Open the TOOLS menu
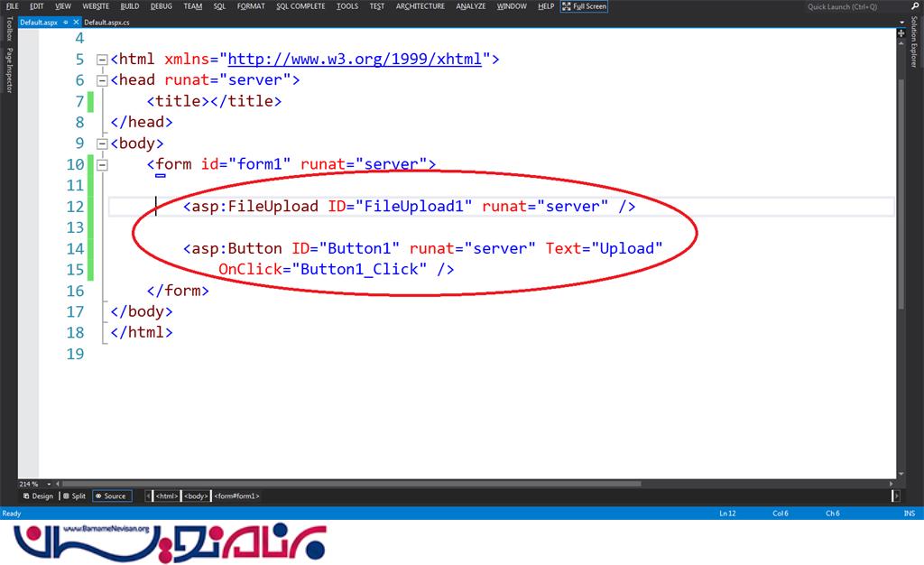The width and height of the screenshot is (924, 565). [347, 6]
